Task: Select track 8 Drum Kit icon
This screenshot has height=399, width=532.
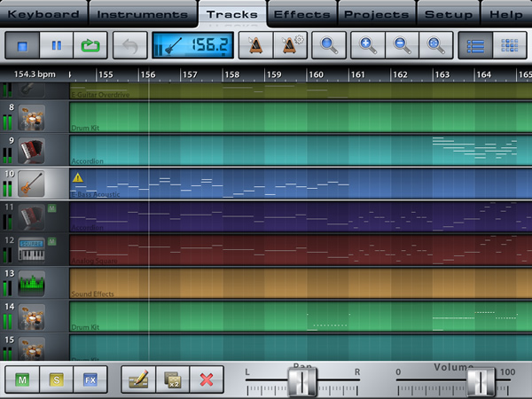Action: pyautogui.click(x=31, y=118)
